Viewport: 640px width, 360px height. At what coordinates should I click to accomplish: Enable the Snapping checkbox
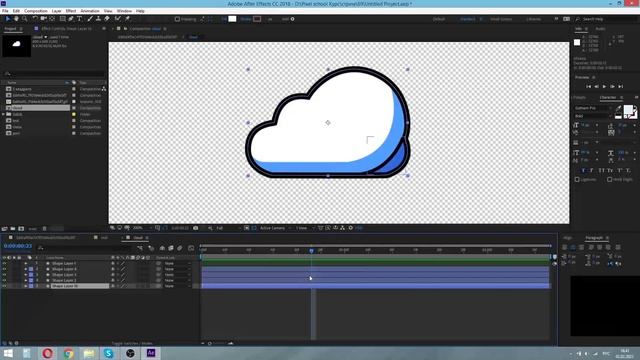click(177, 19)
